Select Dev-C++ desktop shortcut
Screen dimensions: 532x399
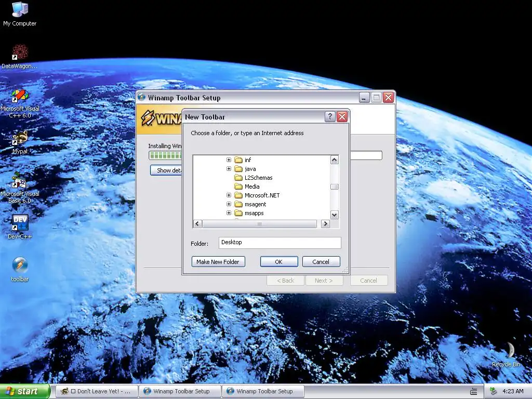20,227
